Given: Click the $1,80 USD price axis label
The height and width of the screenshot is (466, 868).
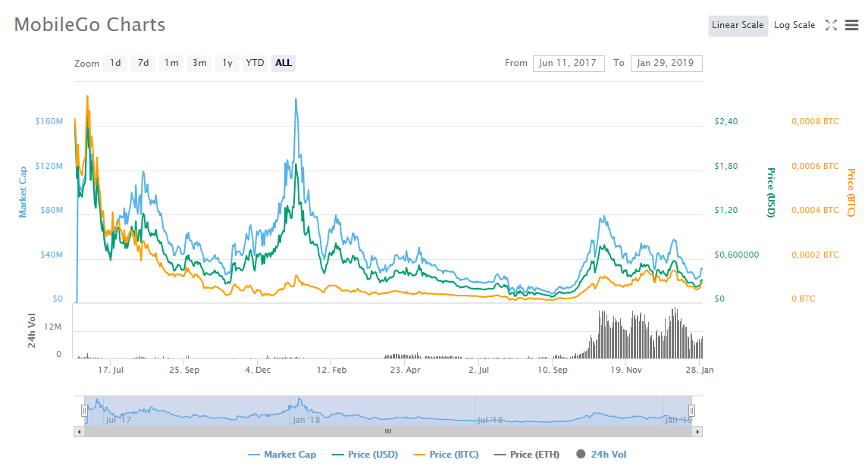Looking at the screenshot, I should coord(725,166).
